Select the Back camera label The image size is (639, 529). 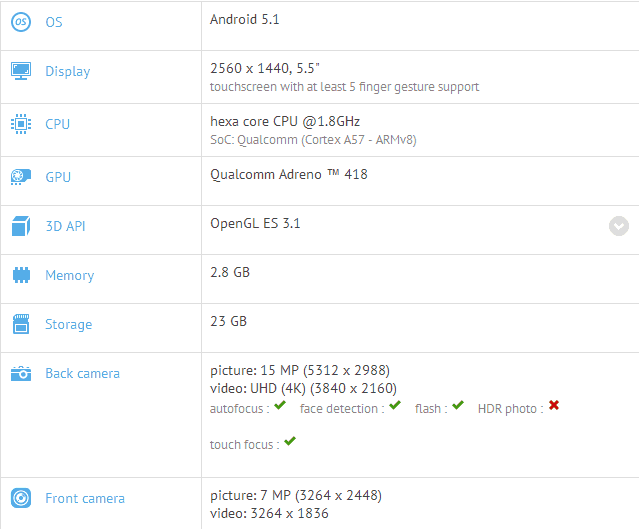pos(82,373)
